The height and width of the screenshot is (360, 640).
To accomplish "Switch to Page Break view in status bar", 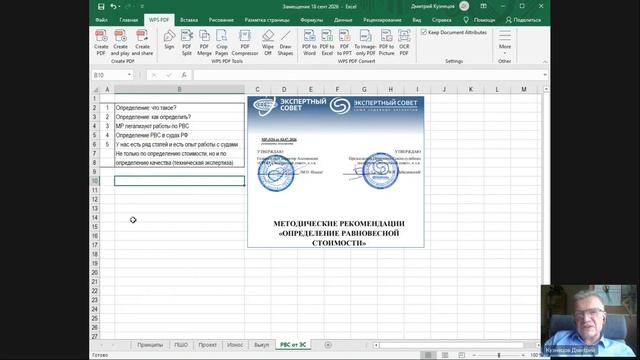I will (462, 355).
